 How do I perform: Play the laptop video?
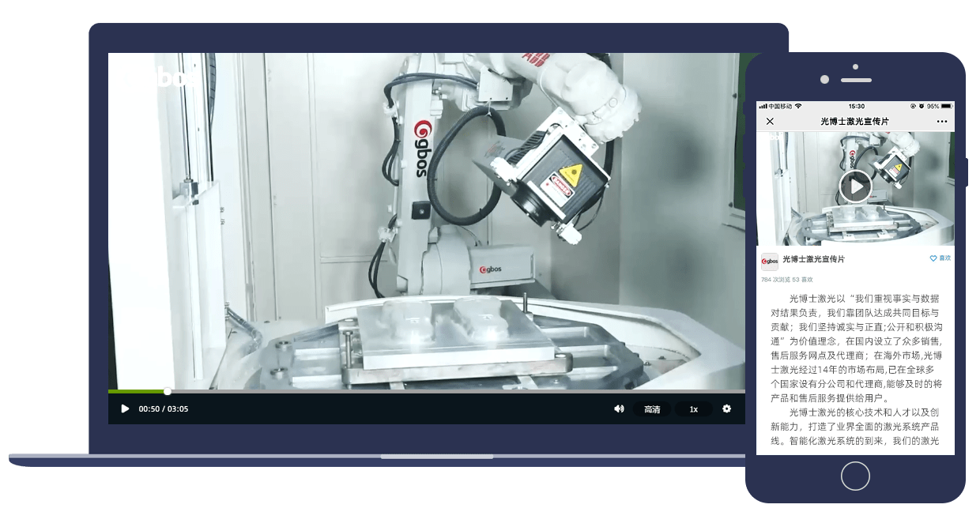tap(125, 408)
